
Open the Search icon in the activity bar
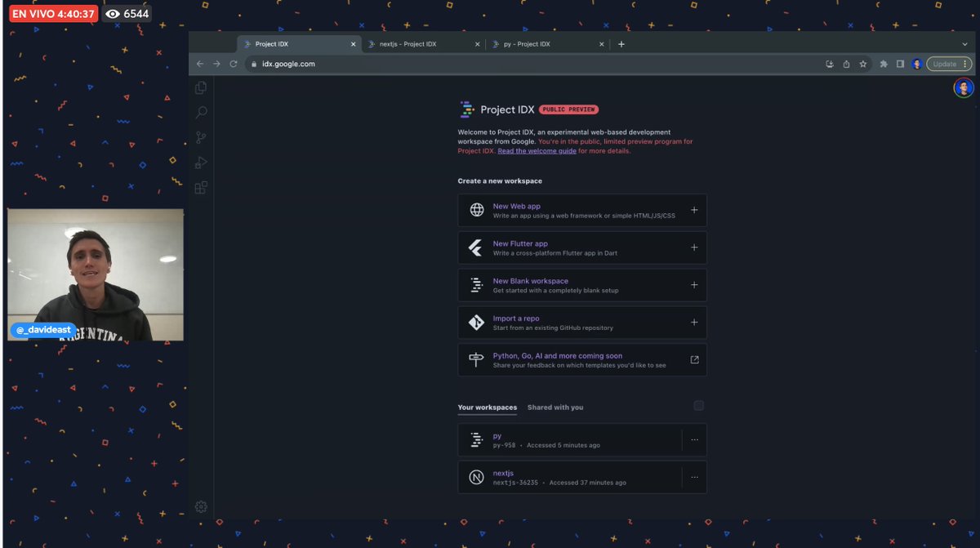tap(201, 113)
